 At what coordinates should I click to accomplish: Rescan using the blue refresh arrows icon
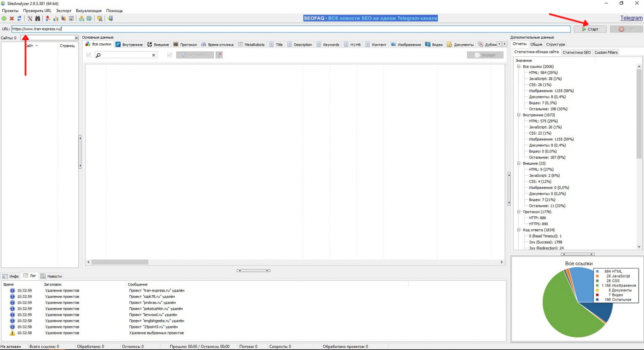click(x=19, y=18)
